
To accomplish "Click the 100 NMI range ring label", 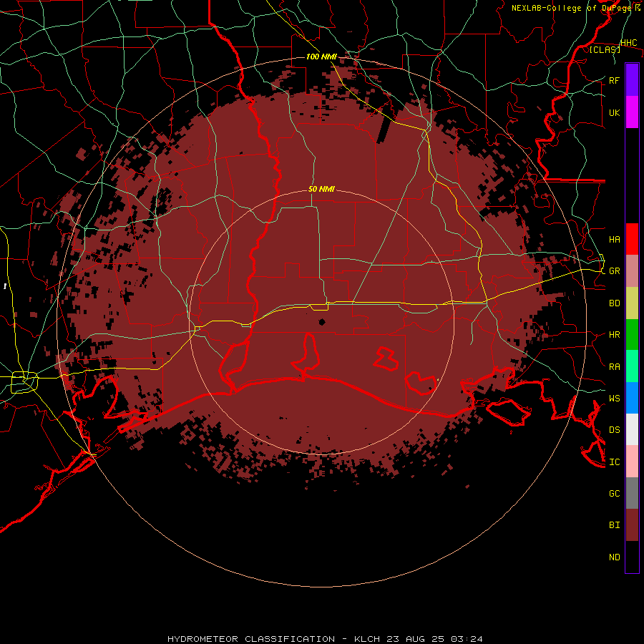I will 321,57.
